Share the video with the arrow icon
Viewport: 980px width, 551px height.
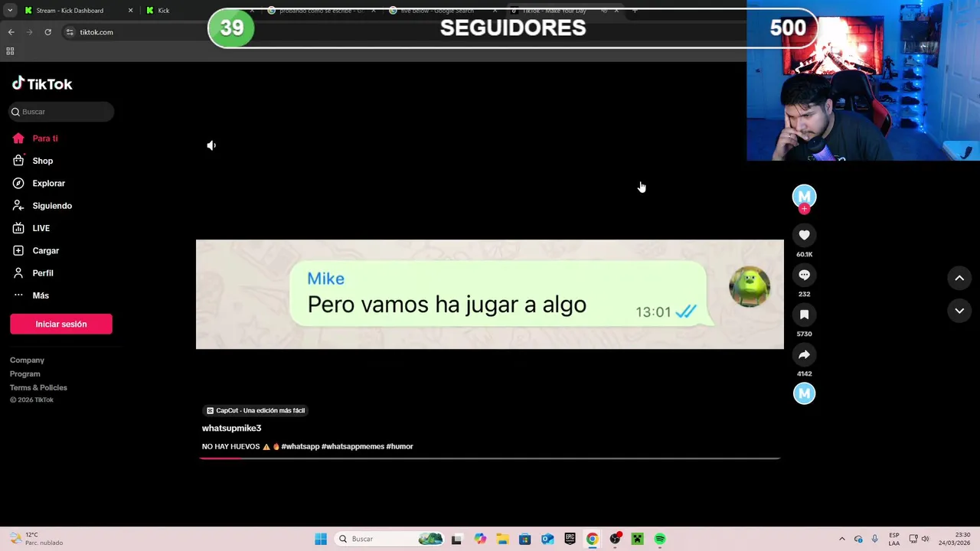pyautogui.click(x=804, y=355)
